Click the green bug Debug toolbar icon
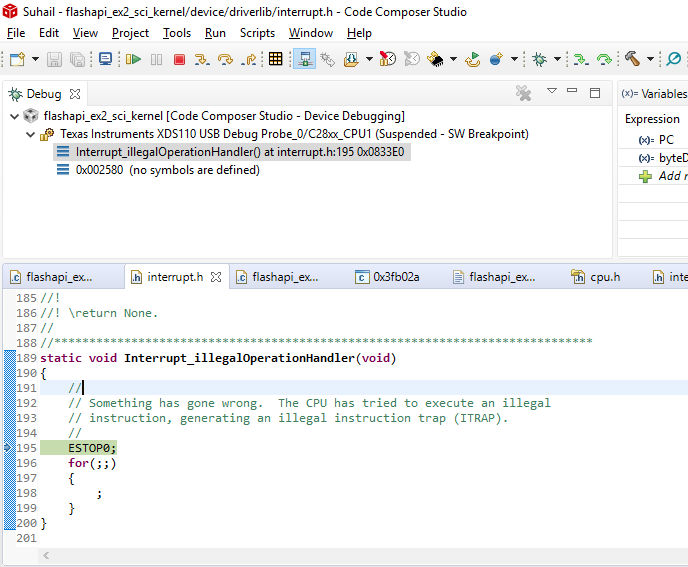 [x=539, y=59]
